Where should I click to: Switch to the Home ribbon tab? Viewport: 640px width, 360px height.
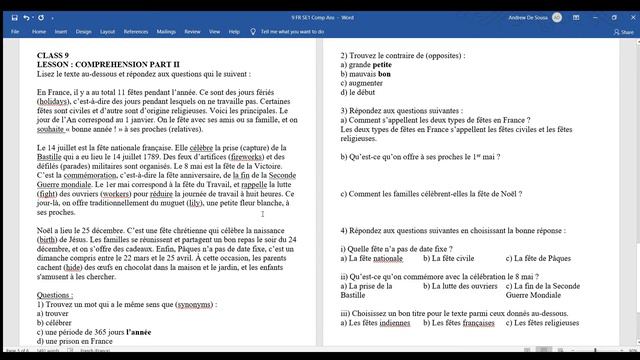(x=39, y=31)
